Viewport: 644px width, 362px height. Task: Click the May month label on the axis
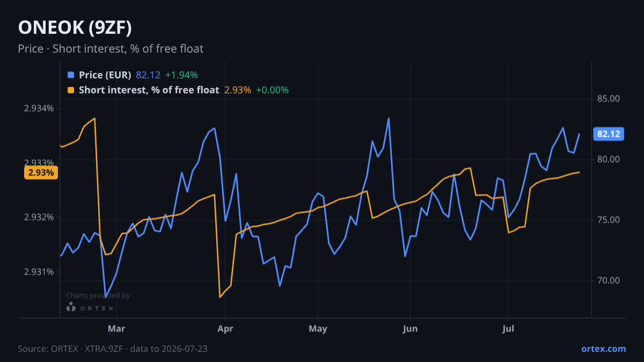(x=318, y=328)
